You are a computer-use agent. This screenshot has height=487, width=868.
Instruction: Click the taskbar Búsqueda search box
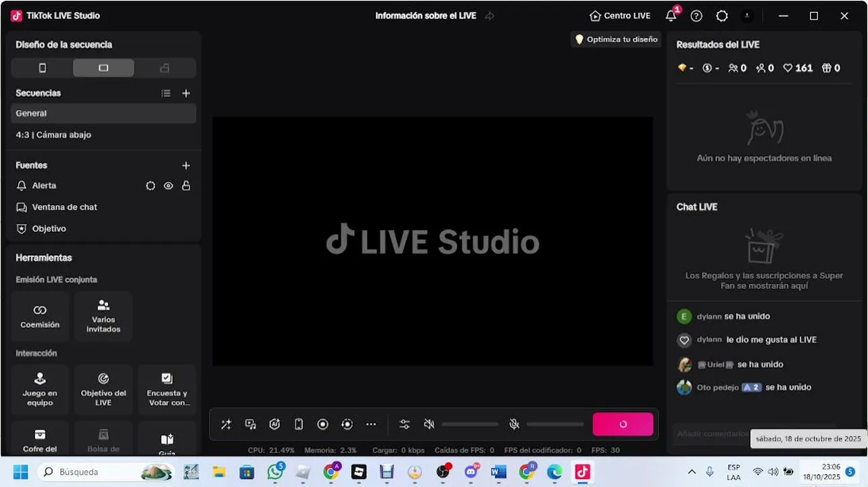pyautogui.click(x=106, y=471)
